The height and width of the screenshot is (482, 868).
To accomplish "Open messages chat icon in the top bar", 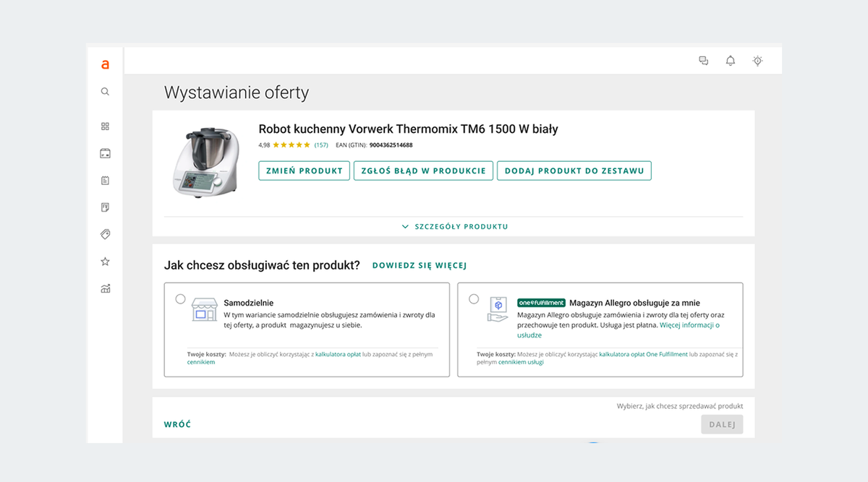I will (703, 61).
